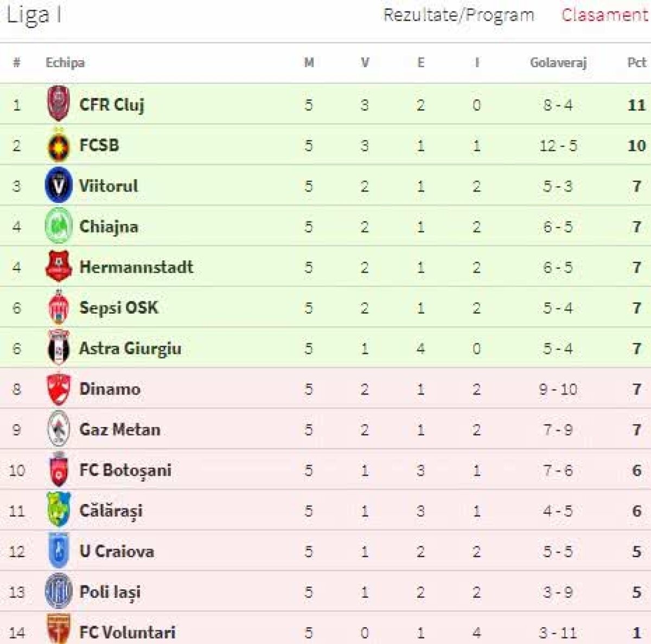Image resolution: width=651 pixels, height=644 pixels.
Task: Select the FCSB club badge
Action: pyautogui.click(x=58, y=145)
